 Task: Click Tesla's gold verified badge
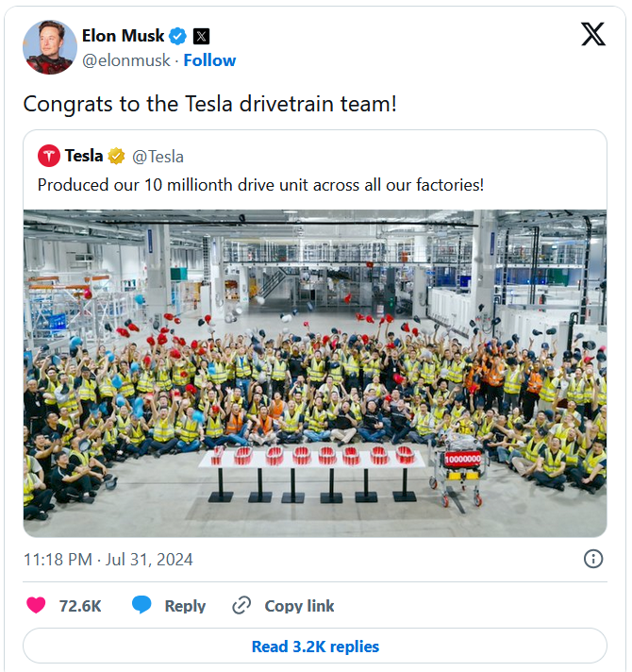[x=117, y=156]
